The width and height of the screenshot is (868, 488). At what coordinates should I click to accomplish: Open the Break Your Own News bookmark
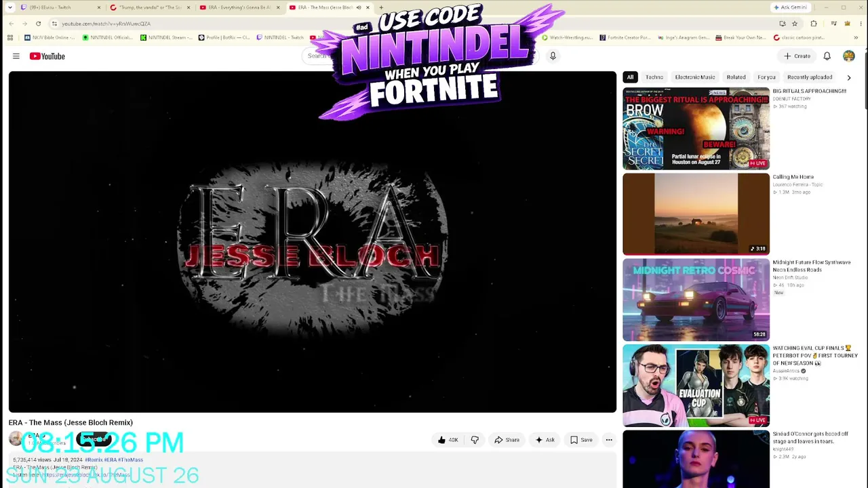[741, 37]
